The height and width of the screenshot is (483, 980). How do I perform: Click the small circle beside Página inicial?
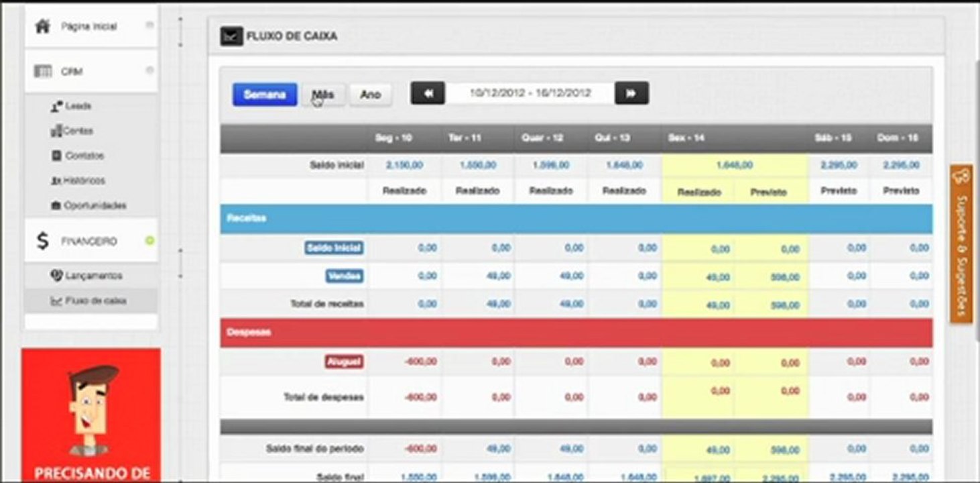[149, 25]
